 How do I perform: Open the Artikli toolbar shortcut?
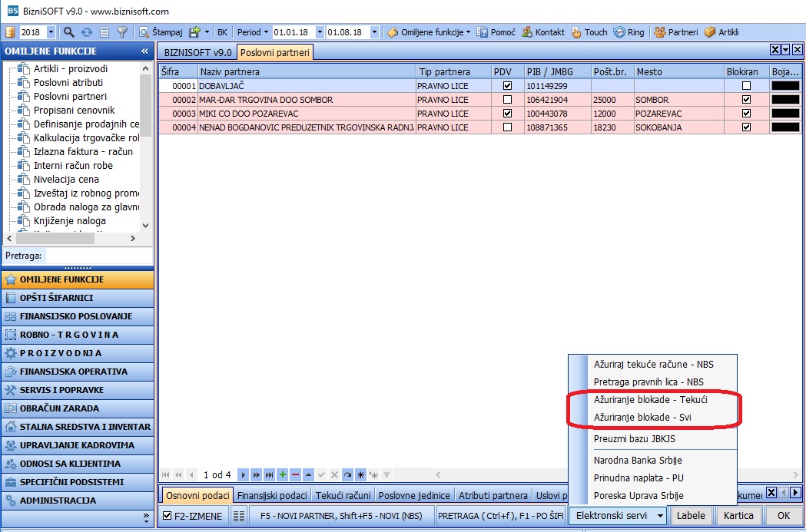point(721,32)
